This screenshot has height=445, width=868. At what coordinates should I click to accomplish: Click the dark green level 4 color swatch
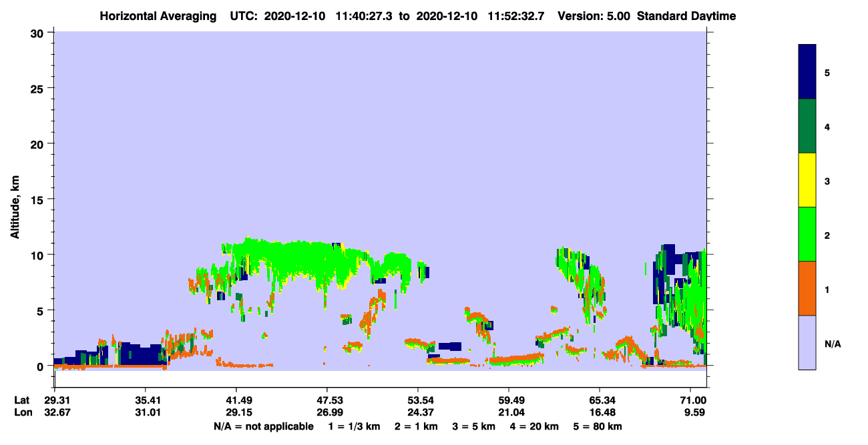tap(807, 126)
